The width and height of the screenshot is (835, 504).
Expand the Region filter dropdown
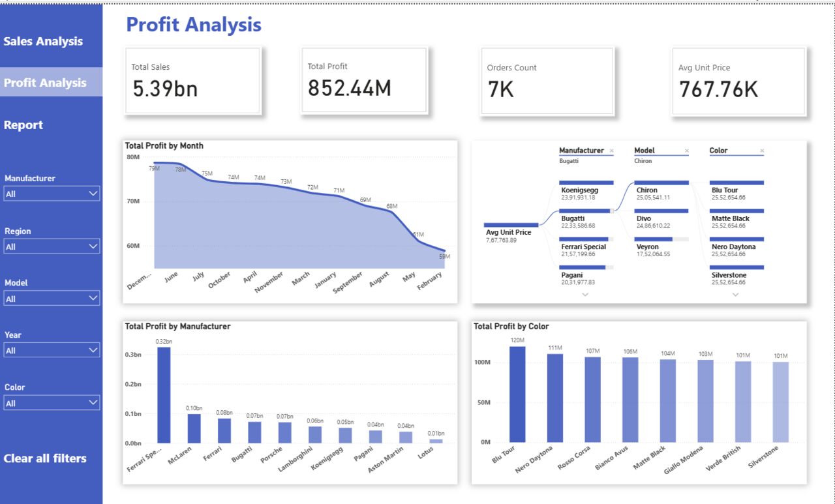point(52,246)
